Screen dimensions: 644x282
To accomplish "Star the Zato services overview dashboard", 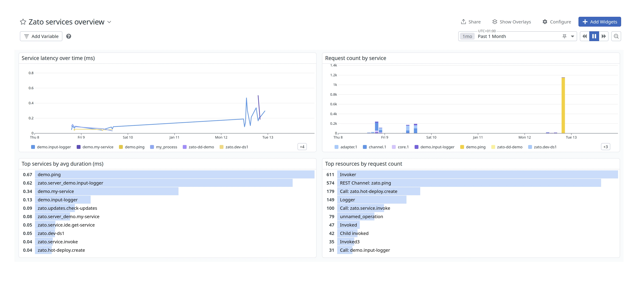I will [x=23, y=22].
